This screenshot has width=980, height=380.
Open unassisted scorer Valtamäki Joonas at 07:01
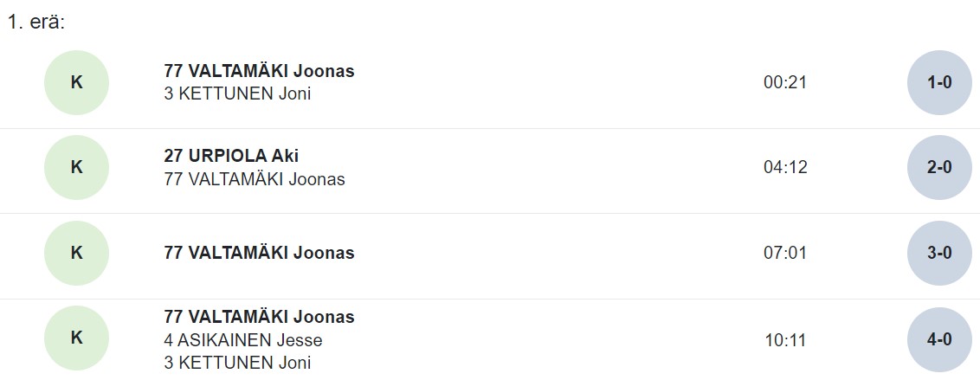[259, 253]
